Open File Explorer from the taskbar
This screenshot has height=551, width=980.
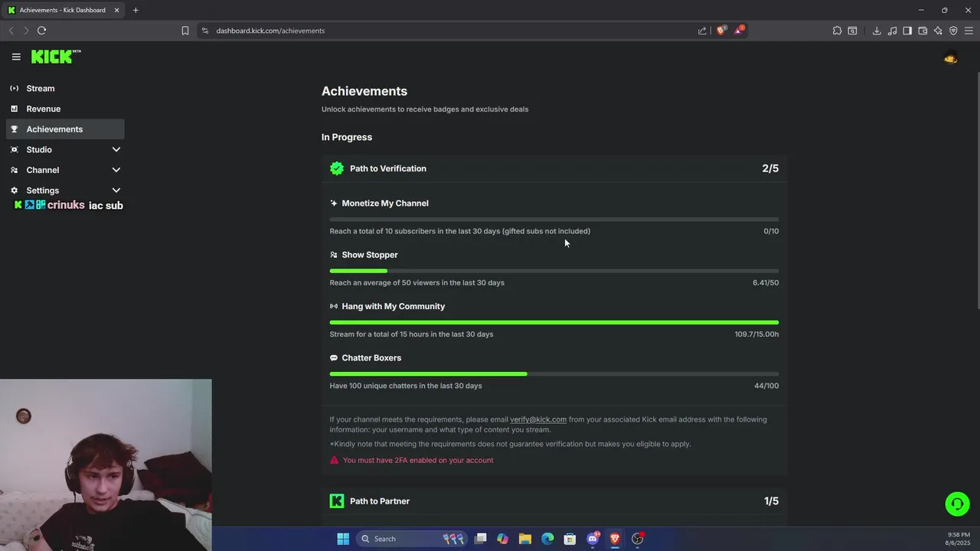click(525, 539)
